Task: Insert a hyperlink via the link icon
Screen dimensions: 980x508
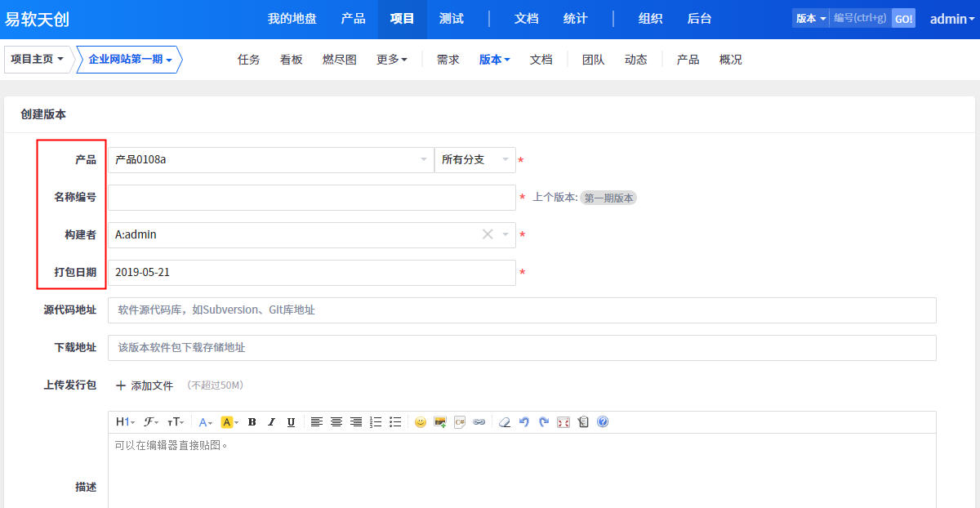Action: (x=479, y=422)
